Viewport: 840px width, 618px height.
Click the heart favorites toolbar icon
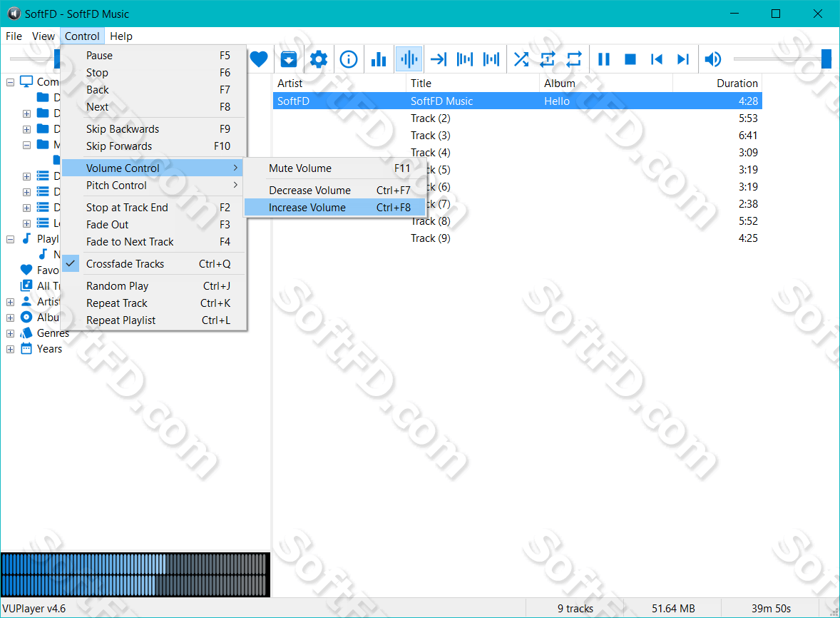(x=259, y=59)
